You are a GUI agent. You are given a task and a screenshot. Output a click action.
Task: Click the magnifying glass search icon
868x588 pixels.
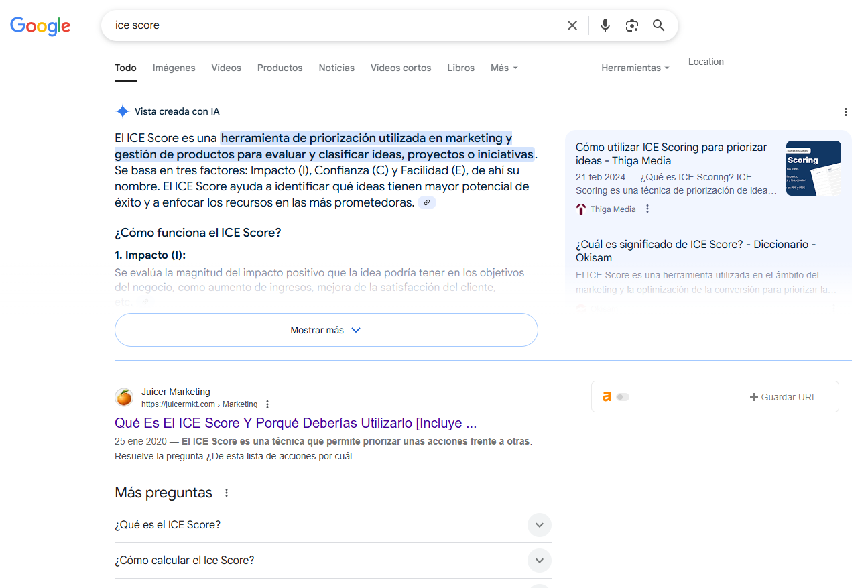tap(659, 25)
